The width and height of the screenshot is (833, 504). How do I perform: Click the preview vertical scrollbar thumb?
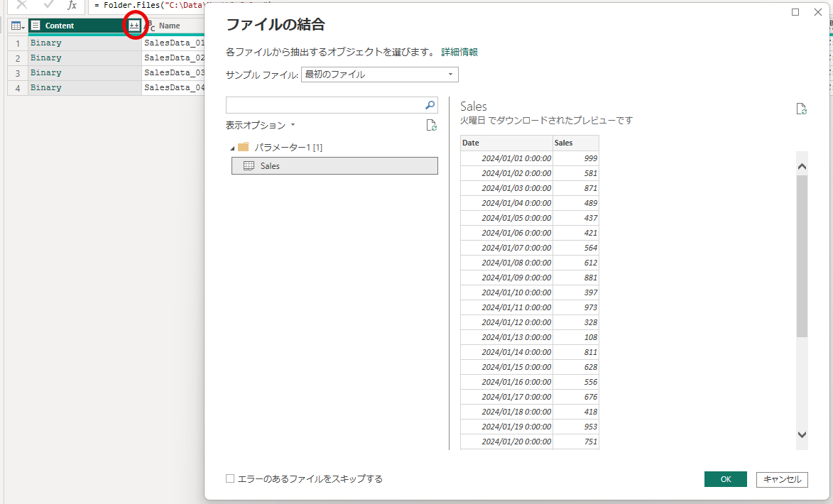coord(802,256)
